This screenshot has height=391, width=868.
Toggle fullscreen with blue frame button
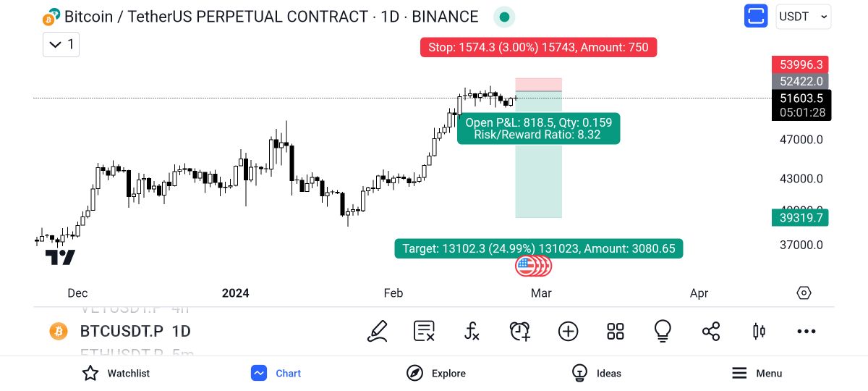[756, 16]
